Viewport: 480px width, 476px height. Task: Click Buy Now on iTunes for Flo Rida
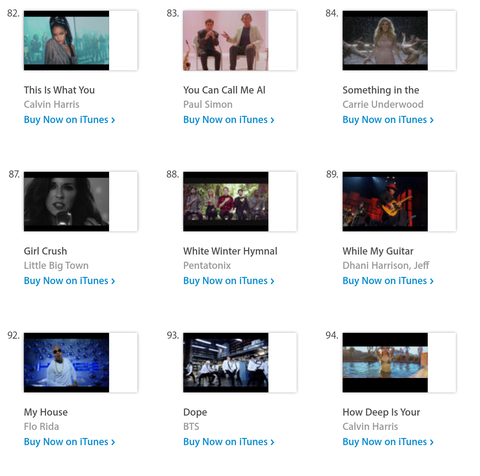[69, 442]
